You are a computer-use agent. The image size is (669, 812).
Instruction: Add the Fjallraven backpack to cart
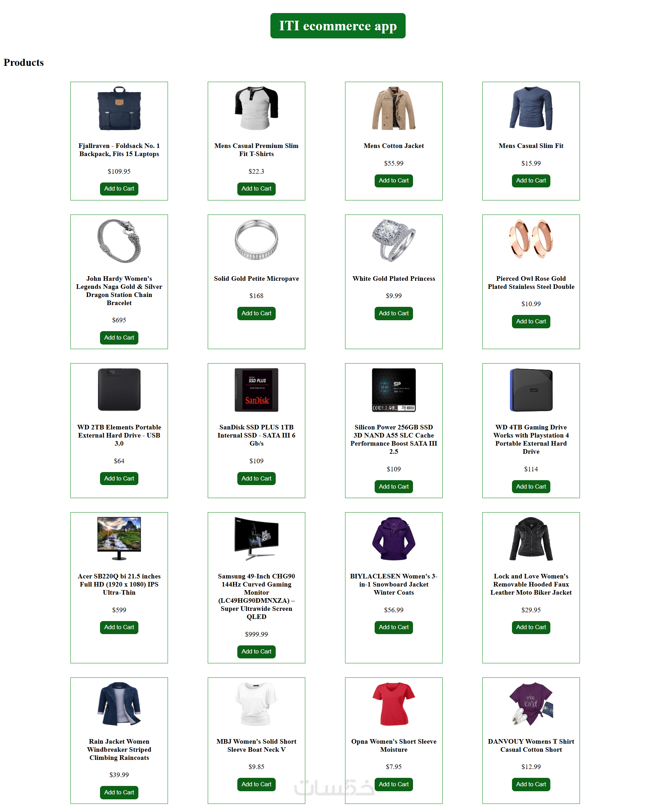click(x=119, y=188)
